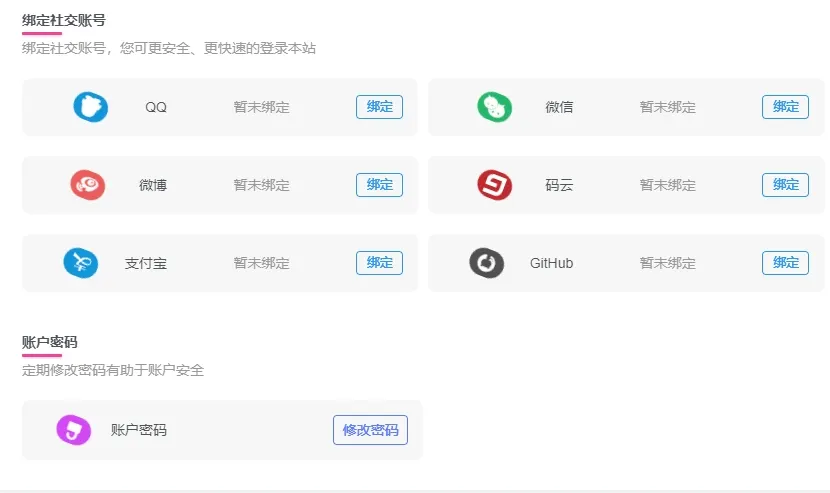Screen dimensions: 830x493
Task: Click 账户密码 label beside the purple icon
Action: point(139,430)
